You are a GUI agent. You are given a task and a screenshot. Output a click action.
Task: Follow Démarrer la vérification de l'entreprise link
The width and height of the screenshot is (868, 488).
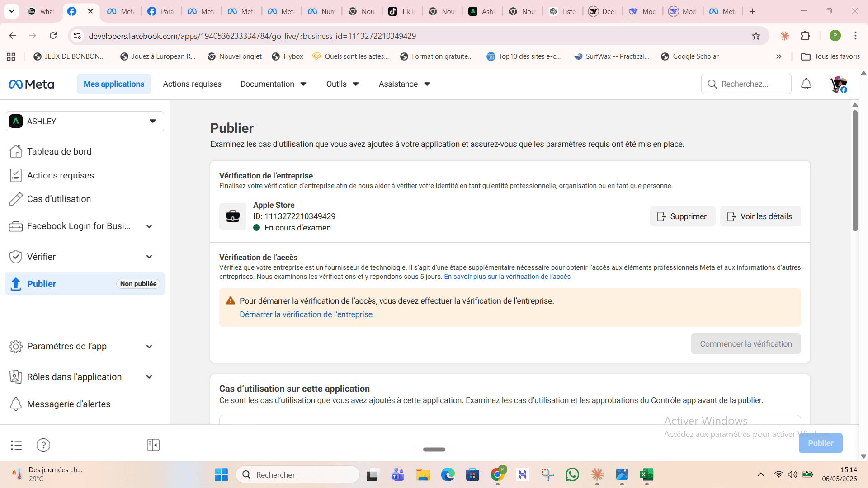point(306,314)
